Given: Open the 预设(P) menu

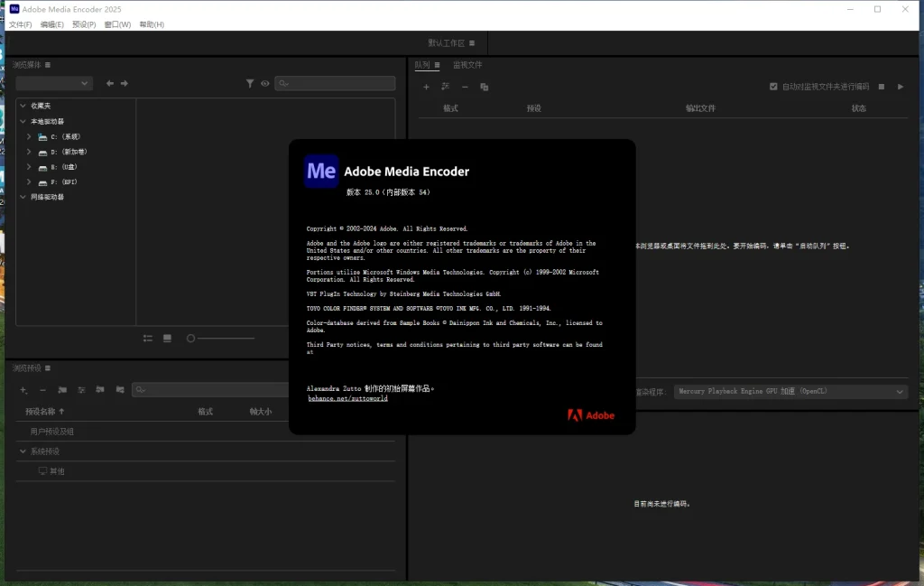Looking at the screenshot, I should (84, 24).
